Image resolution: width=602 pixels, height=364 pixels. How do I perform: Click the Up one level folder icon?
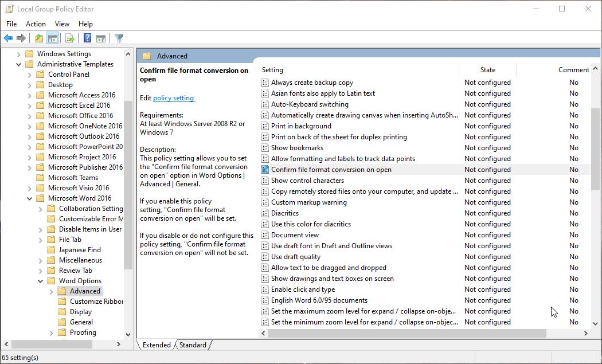tap(39, 38)
